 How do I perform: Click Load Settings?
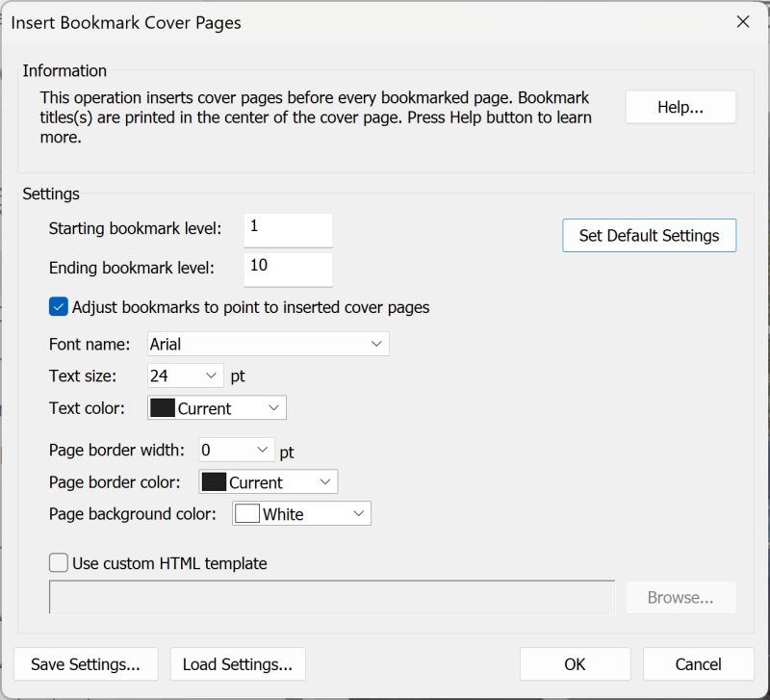coord(238,664)
